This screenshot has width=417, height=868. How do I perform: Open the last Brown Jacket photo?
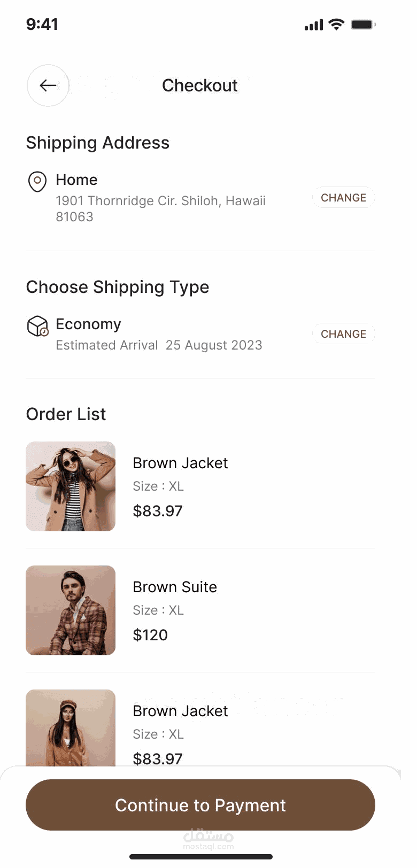coord(71,728)
